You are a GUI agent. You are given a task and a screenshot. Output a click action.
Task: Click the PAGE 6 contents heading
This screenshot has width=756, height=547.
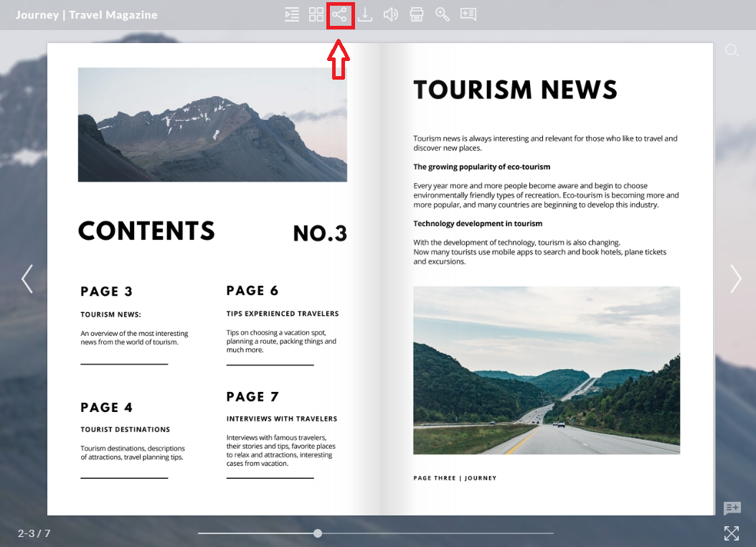tap(252, 291)
